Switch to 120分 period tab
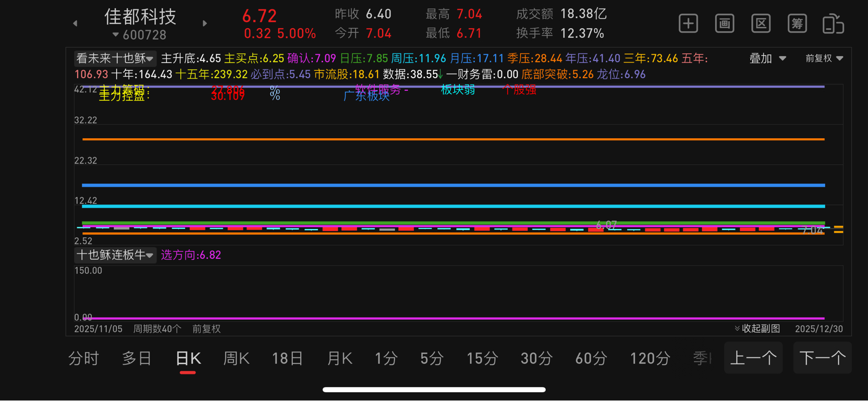The image size is (868, 401). [x=650, y=359]
